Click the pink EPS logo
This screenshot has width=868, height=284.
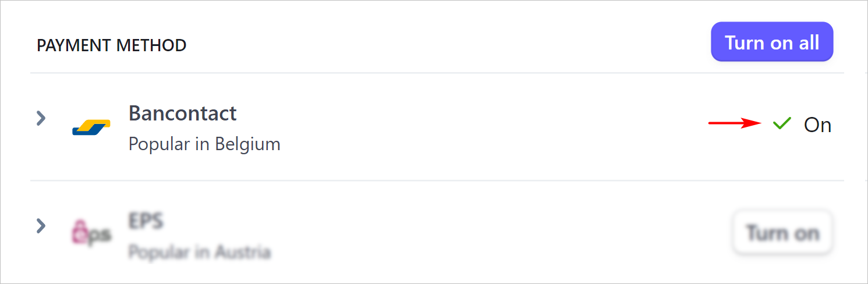coord(91,232)
